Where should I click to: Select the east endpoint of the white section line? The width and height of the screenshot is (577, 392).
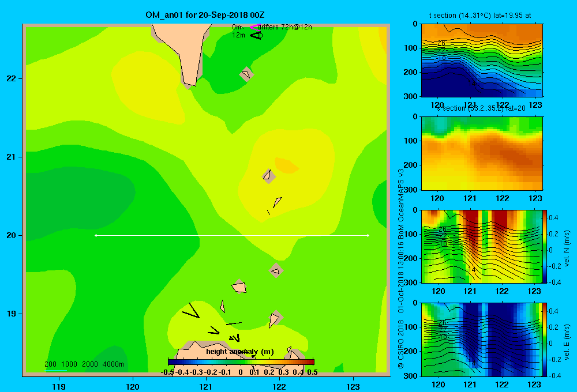[368, 235]
